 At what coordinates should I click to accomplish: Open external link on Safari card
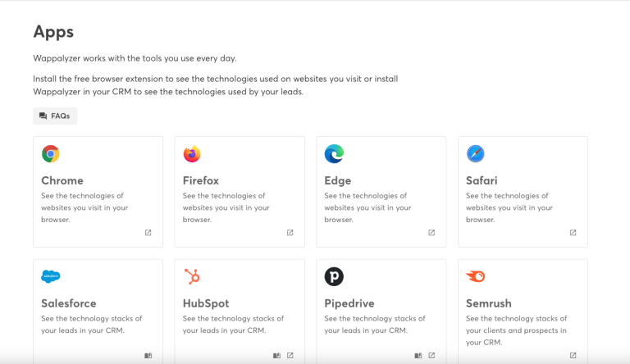573,233
